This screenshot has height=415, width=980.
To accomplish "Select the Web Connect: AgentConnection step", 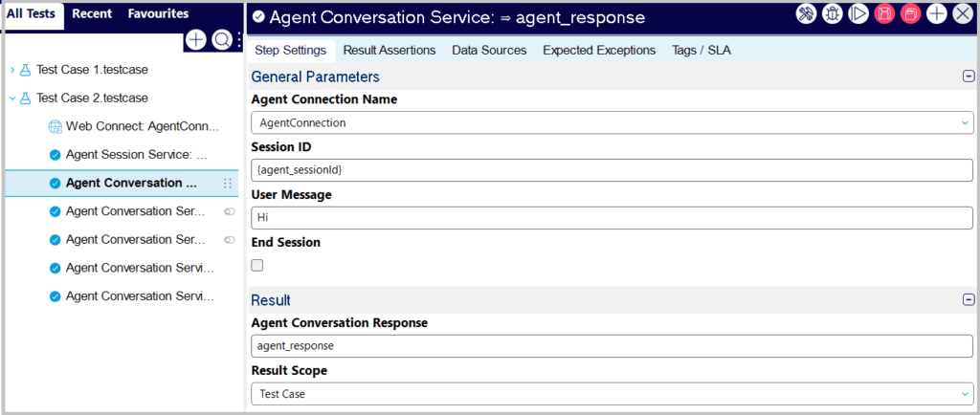I will click(142, 126).
